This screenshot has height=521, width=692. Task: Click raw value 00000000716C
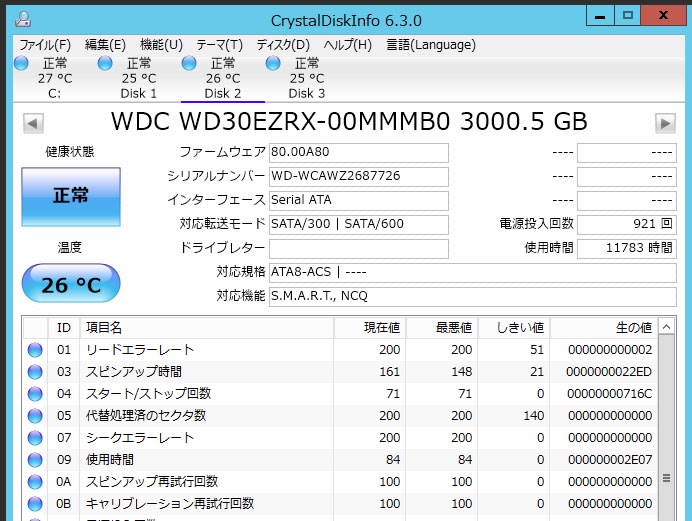click(x=609, y=394)
